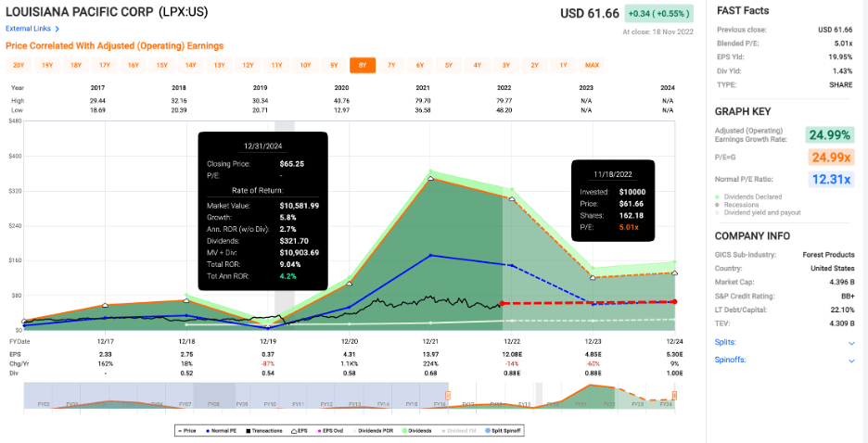The width and height of the screenshot is (868, 443).
Task: Select the 14Y time range tab
Action: (x=190, y=65)
